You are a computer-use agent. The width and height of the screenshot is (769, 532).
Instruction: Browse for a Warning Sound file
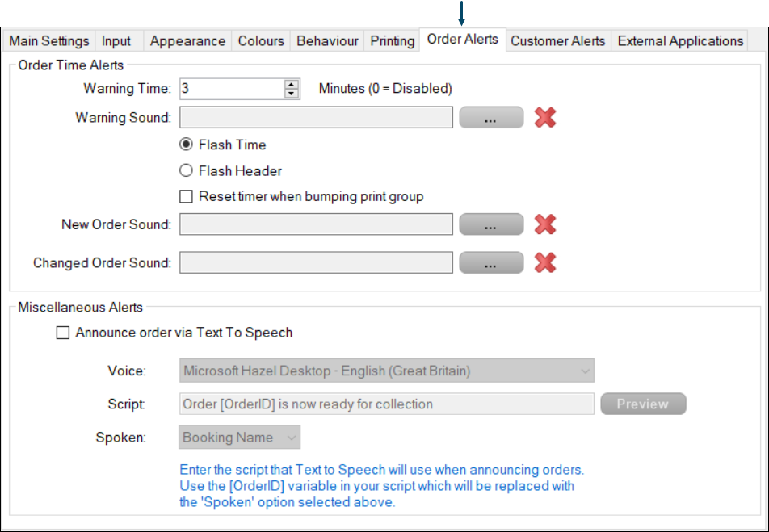(x=491, y=118)
